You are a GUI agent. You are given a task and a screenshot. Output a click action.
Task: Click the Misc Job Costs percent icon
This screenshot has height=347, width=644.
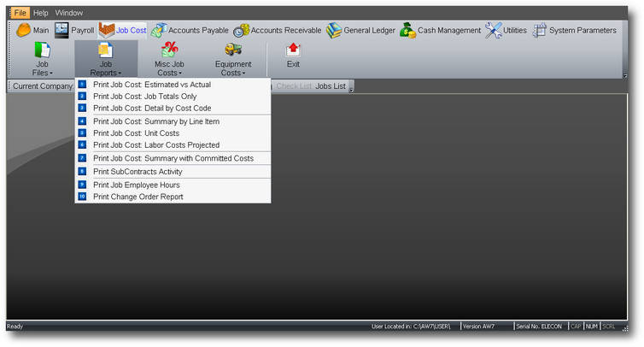169,50
